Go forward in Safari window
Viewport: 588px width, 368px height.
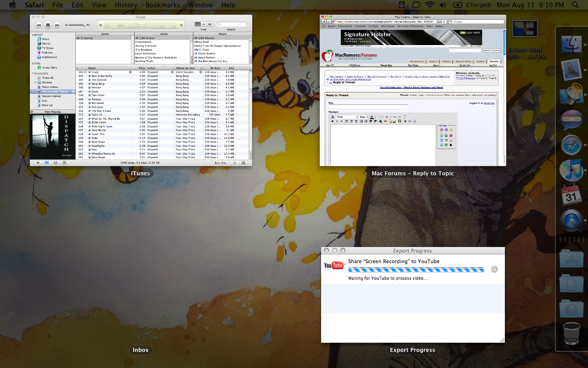coord(329,22)
